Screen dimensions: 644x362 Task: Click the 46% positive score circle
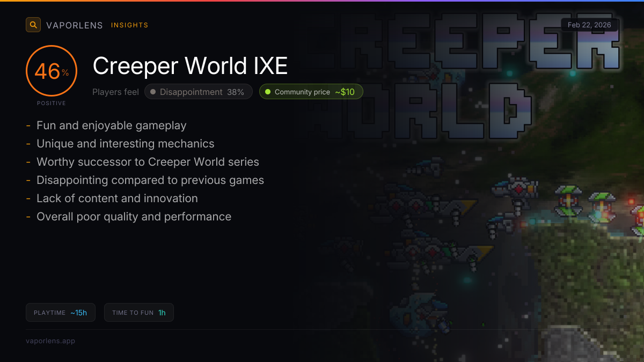[x=52, y=71]
